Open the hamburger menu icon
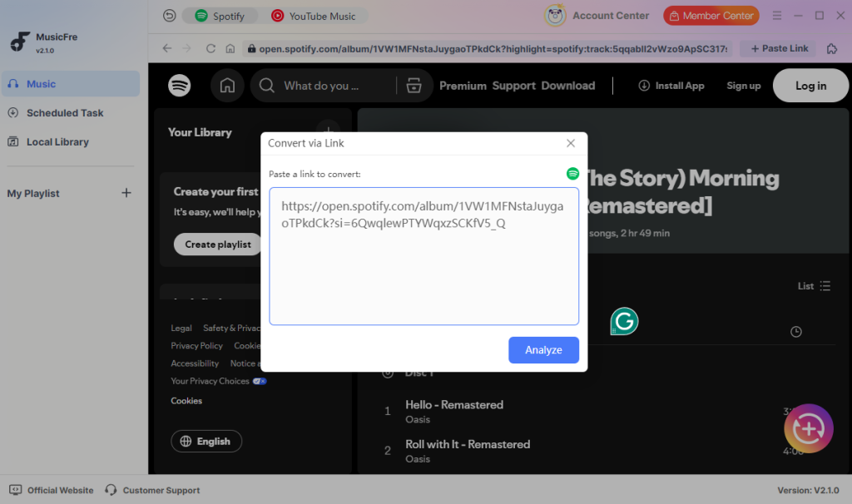The height and width of the screenshot is (504, 852). (777, 16)
